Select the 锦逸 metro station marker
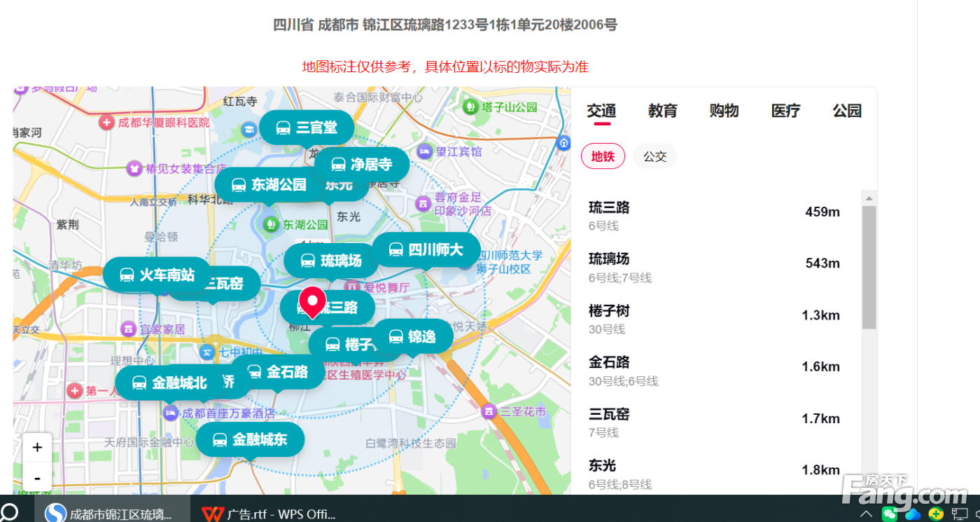This screenshot has width=980, height=522. (413, 337)
